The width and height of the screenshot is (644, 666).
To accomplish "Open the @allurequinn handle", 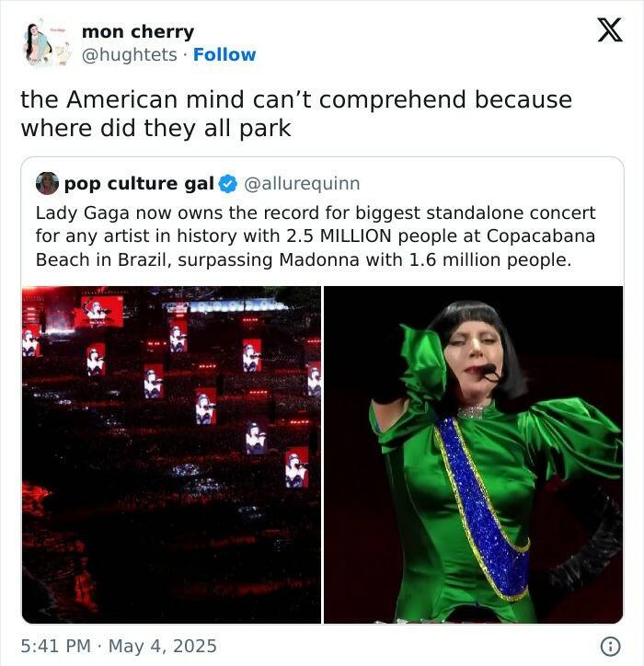I will pyautogui.click(x=301, y=184).
